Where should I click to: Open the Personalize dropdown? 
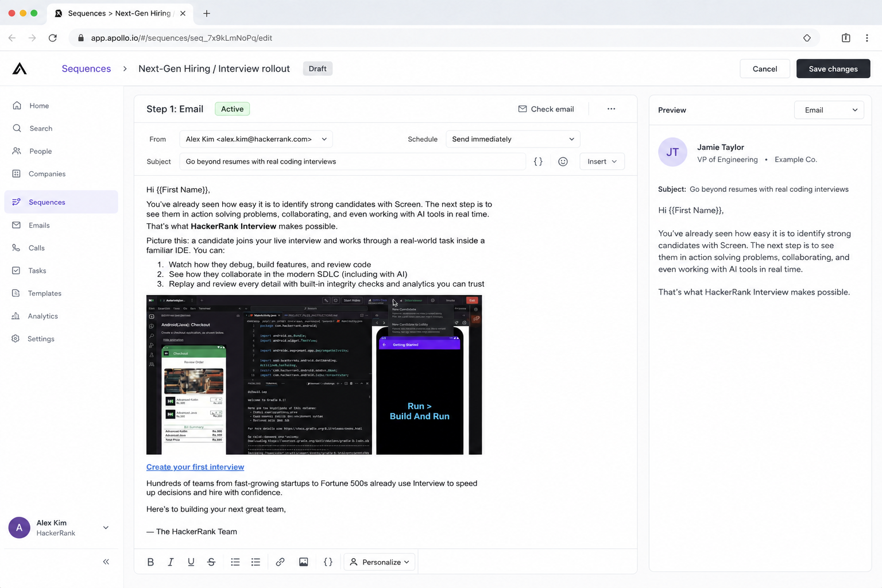click(380, 562)
